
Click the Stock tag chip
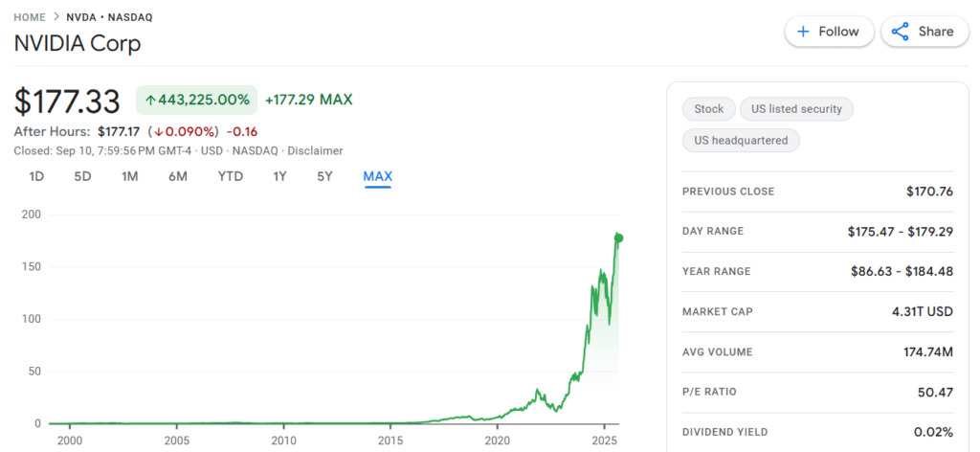point(709,109)
